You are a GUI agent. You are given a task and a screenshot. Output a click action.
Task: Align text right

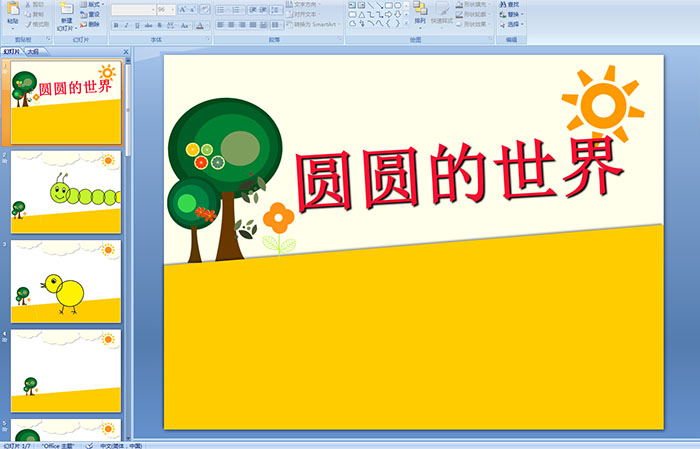click(242, 25)
